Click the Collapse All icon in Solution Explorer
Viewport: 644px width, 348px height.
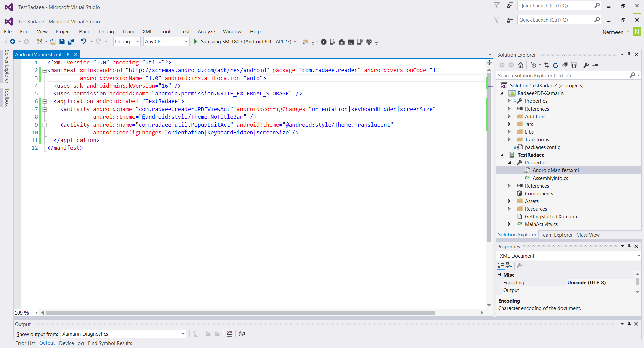tap(565, 65)
